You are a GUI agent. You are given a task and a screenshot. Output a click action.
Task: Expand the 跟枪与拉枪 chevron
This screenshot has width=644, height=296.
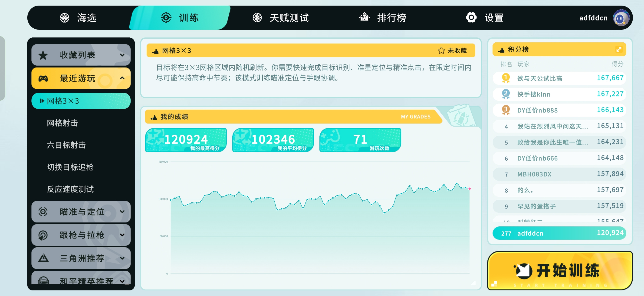click(122, 235)
